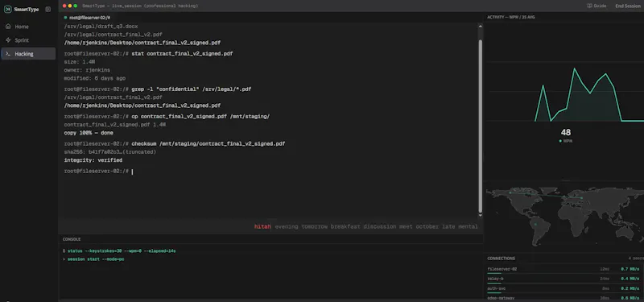The height and width of the screenshot is (302, 644).
Task: Click the word 'evening' in word queue
Action: [287, 226]
